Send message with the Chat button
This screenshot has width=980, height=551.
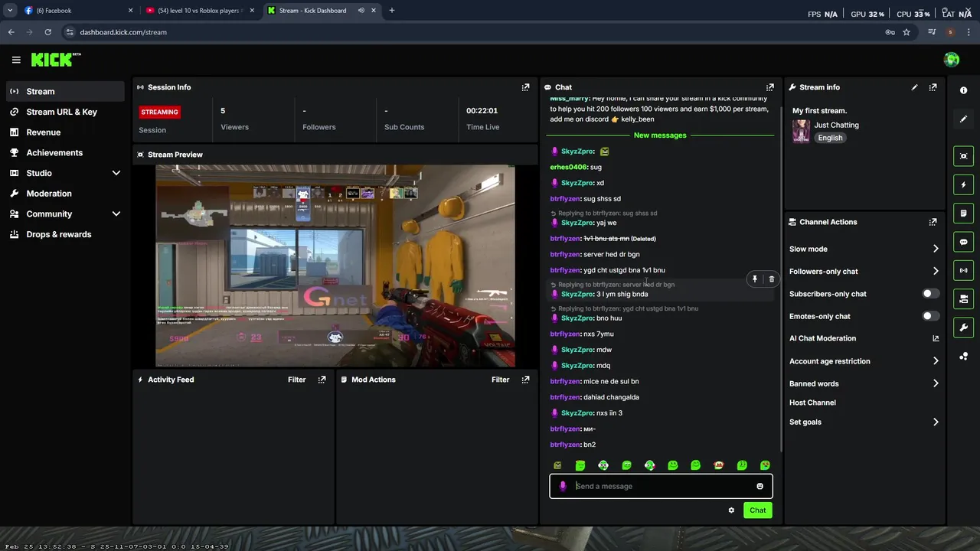coord(757,510)
